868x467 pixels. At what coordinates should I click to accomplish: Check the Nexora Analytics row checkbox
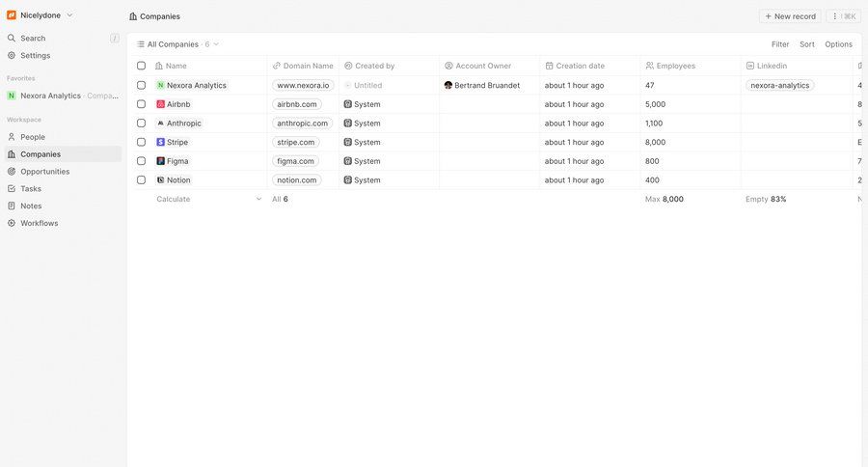[141, 85]
